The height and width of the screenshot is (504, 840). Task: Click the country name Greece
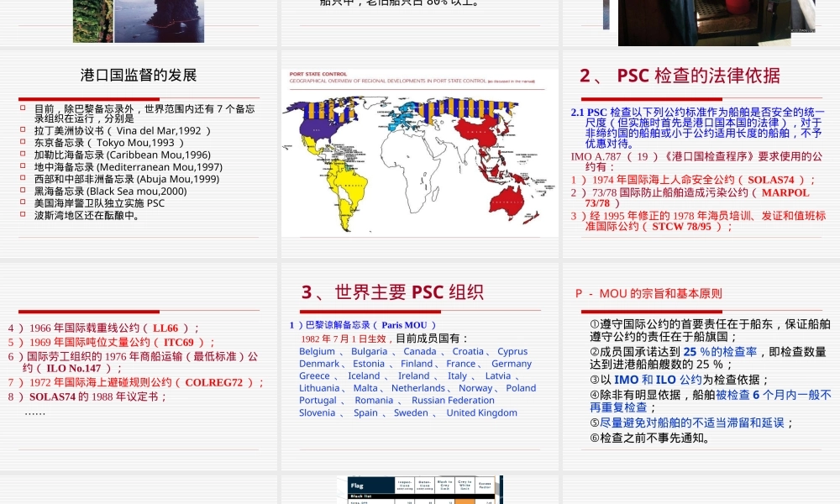314,376
